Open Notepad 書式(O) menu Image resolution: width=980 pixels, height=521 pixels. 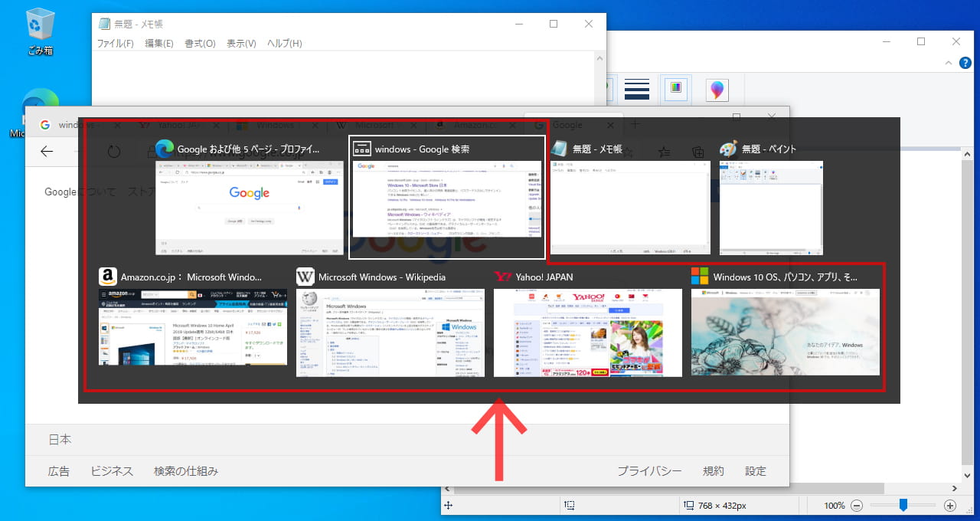tap(200, 44)
